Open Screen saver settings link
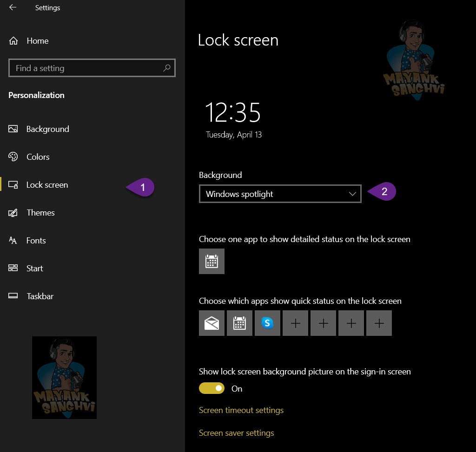The height and width of the screenshot is (452, 476). coord(236,433)
